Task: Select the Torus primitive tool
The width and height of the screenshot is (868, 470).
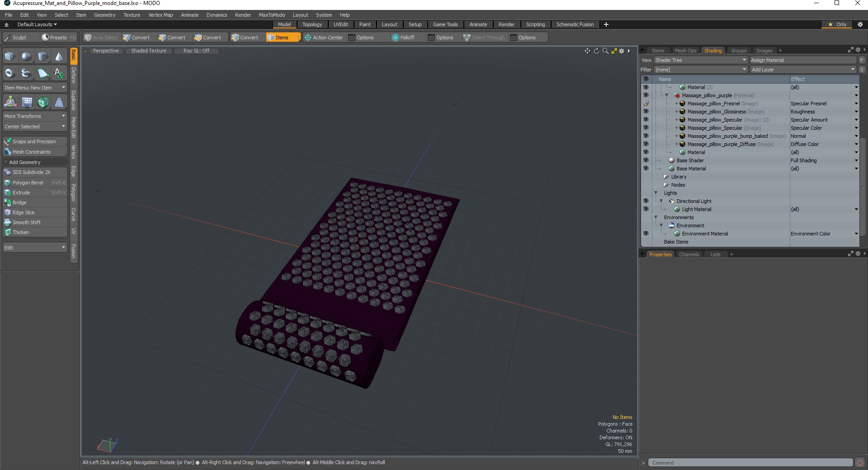Action: [10, 73]
